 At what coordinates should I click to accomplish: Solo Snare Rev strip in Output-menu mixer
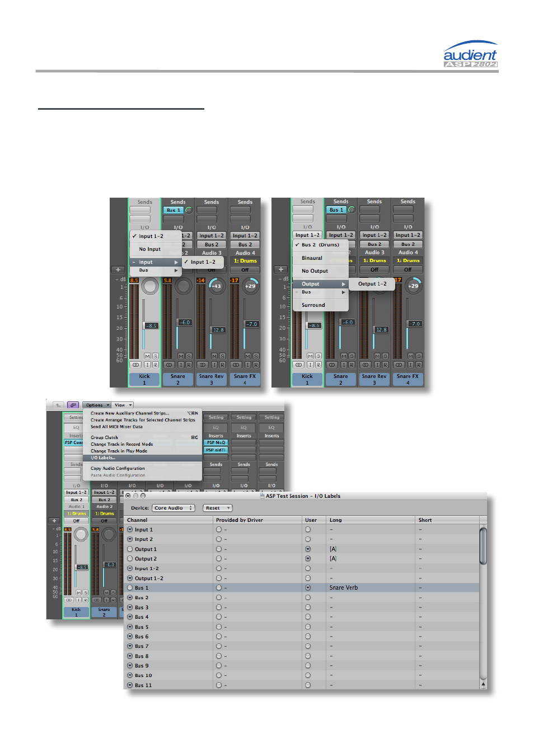pos(385,356)
